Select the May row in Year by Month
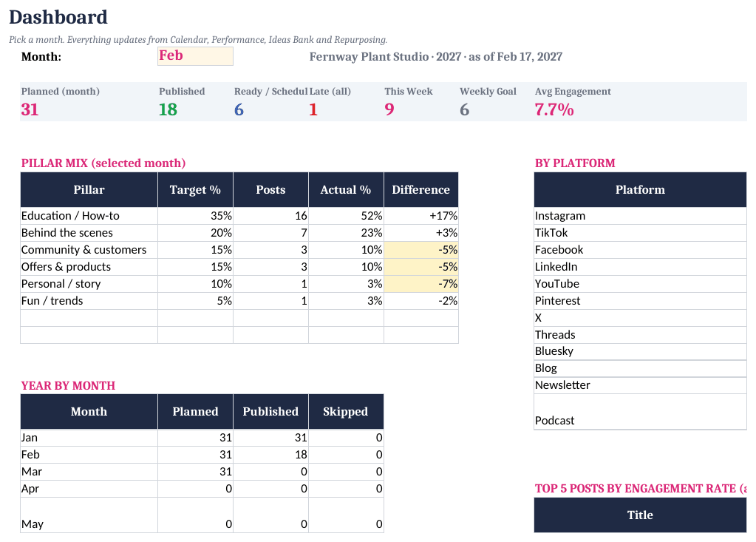This screenshot has width=756, height=542. coord(202,515)
